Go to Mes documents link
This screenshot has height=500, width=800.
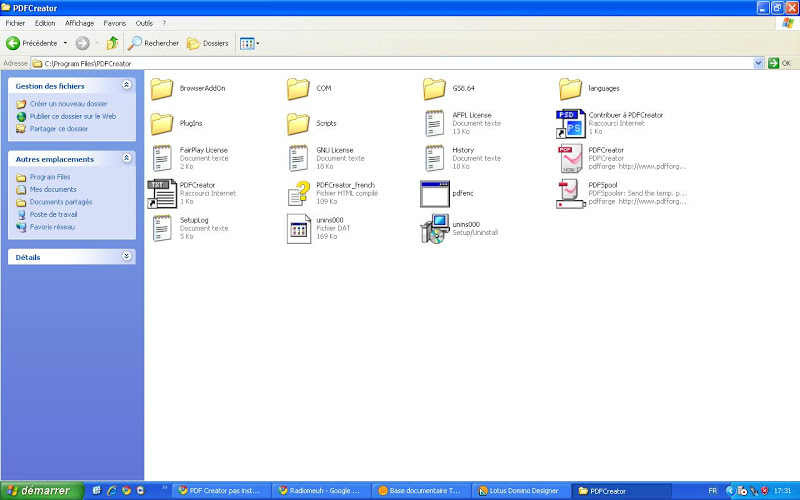52,189
